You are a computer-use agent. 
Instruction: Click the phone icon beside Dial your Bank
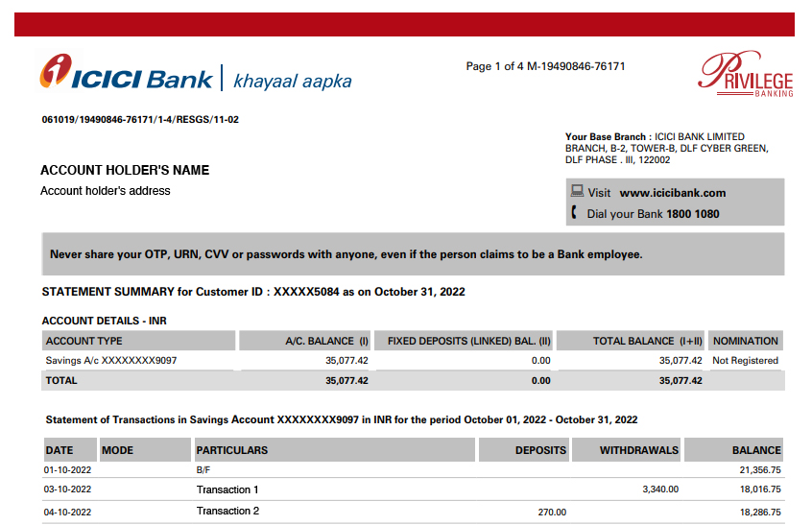tap(574, 212)
